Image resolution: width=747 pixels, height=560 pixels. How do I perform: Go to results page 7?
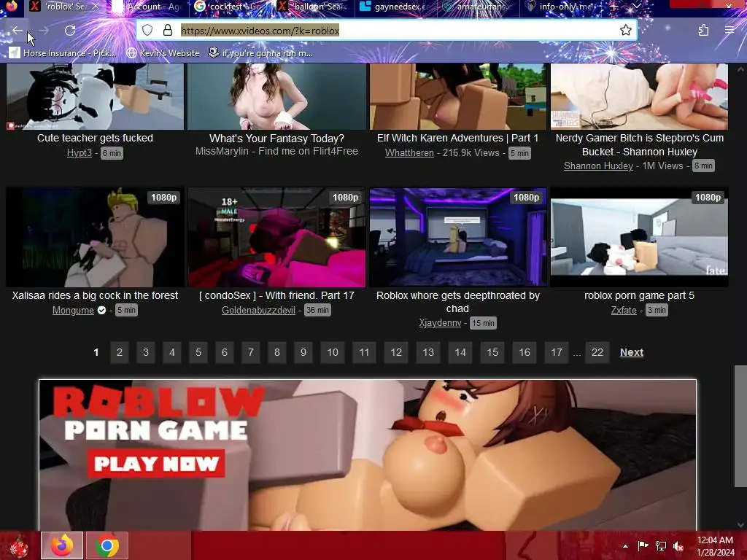click(x=251, y=352)
